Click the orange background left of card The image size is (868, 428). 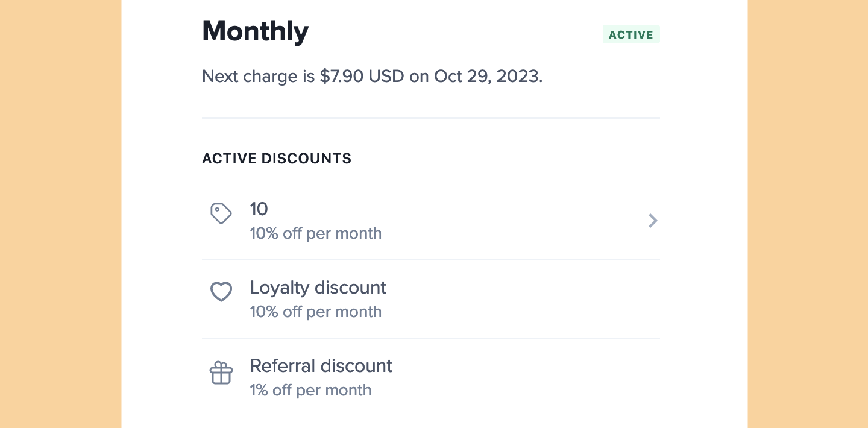(60, 214)
